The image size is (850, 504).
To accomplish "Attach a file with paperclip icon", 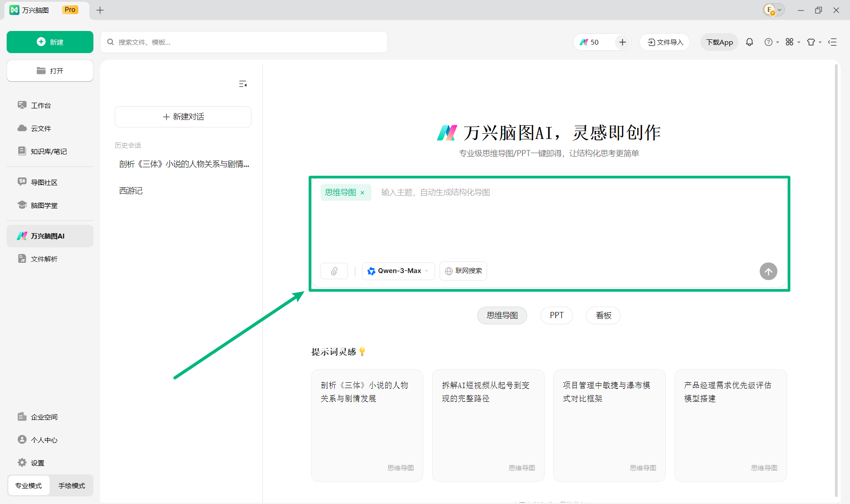I will (x=334, y=271).
